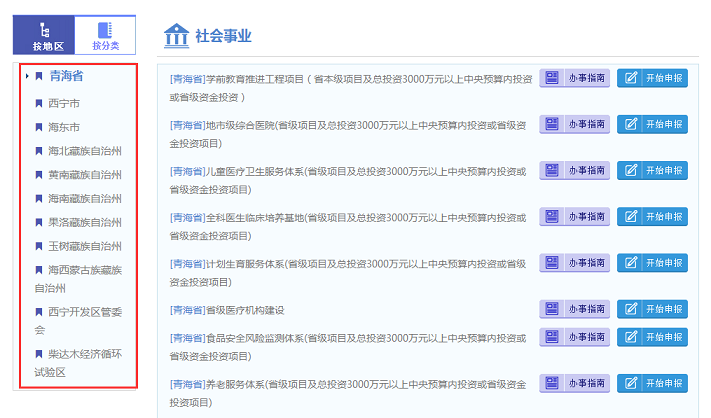Click 开始申报 text for 省级医疗机构建设
Viewport: 711px width, 418px height.
click(664, 309)
